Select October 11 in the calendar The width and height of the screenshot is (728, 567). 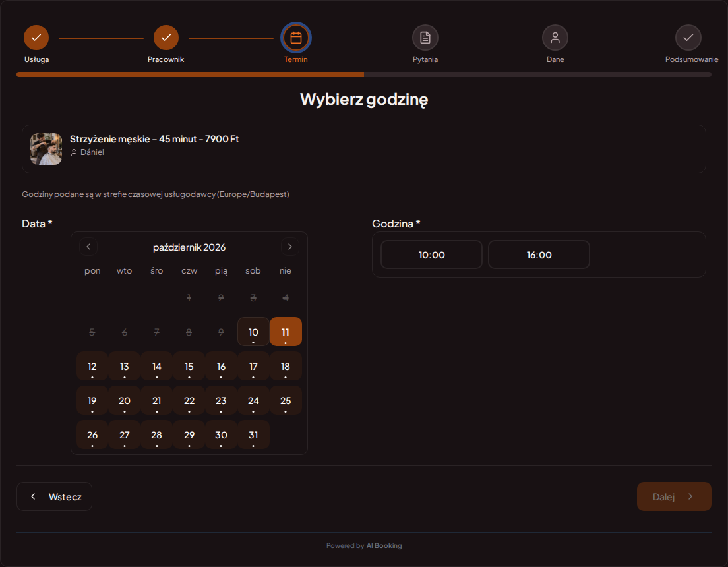click(x=286, y=332)
